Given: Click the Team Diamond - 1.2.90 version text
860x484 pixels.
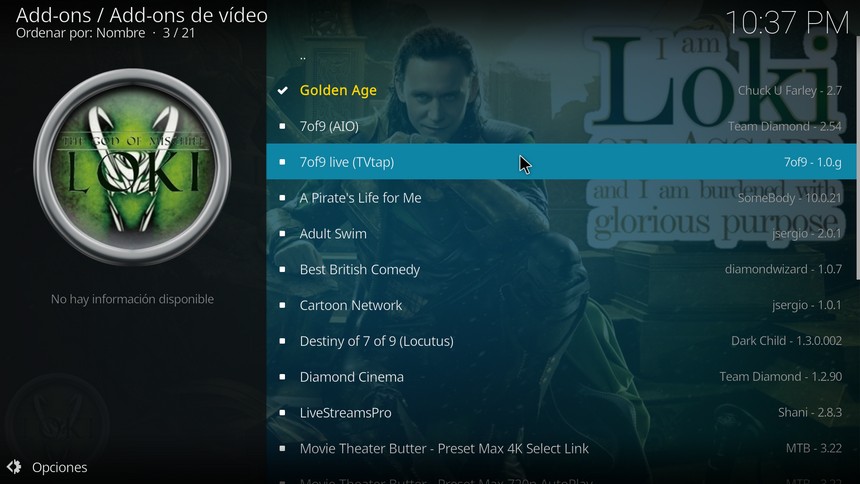Looking at the screenshot, I should click(780, 376).
